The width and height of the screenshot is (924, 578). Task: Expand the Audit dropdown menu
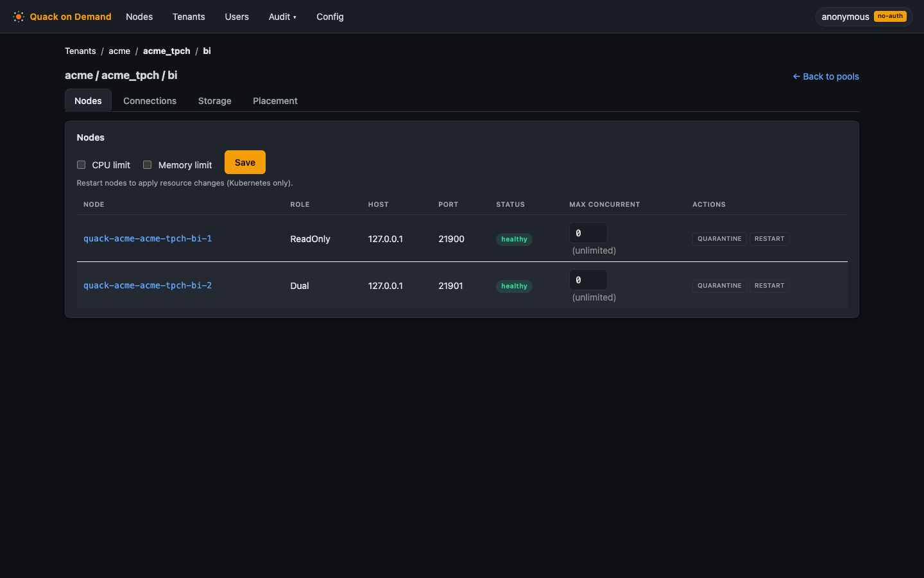pos(282,17)
